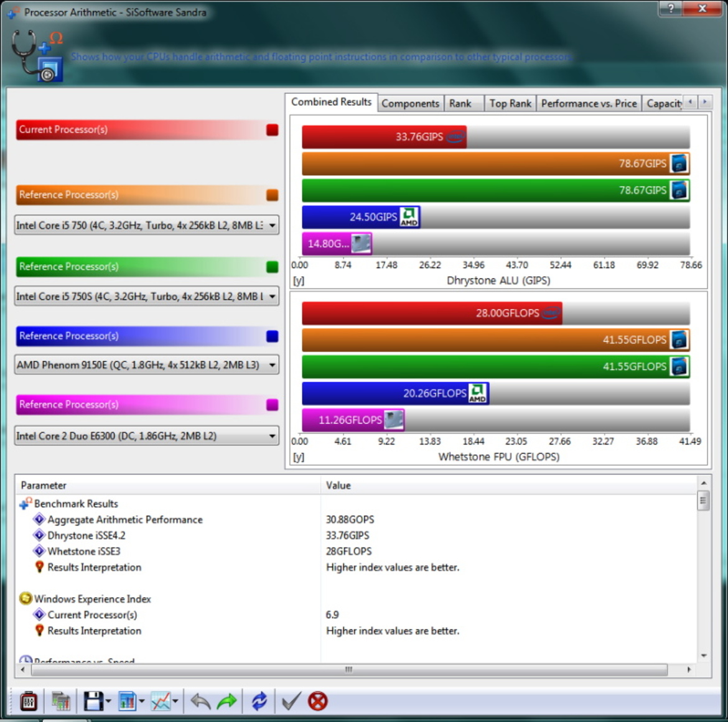Click the copy results tables icon
Screen dimensions: 728x722
tap(60, 701)
